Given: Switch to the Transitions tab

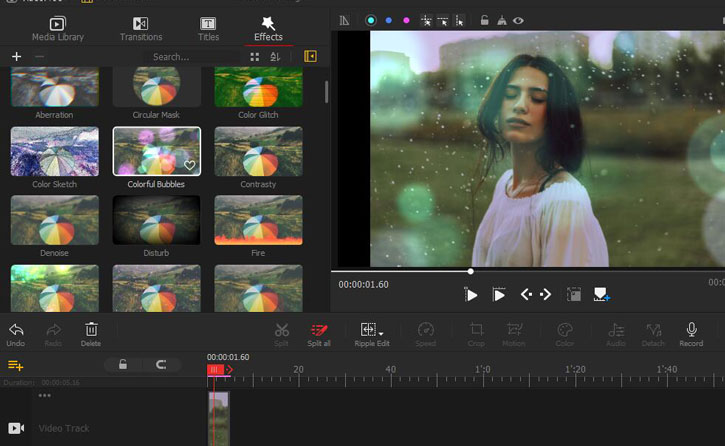Looking at the screenshot, I should point(141,29).
